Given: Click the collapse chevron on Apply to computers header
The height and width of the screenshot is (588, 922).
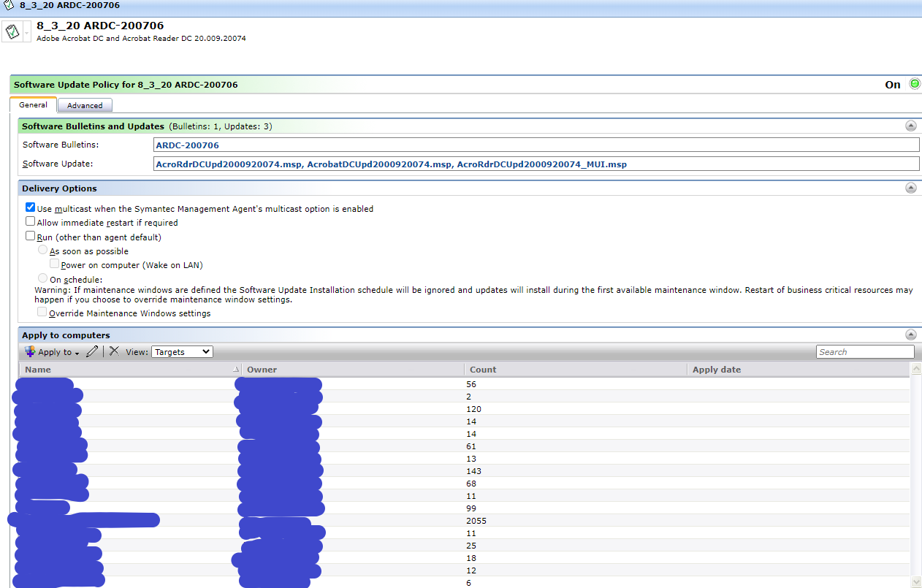Looking at the screenshot, I should click(910, 335).
